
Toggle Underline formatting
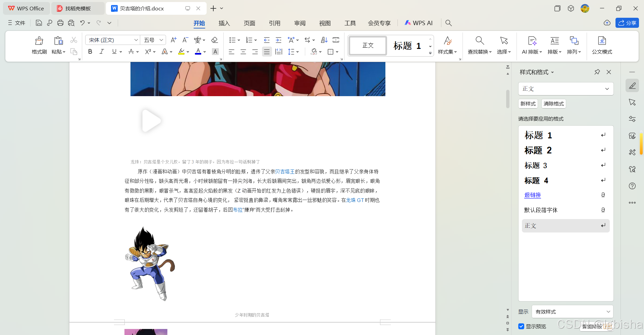pos(114,52)
